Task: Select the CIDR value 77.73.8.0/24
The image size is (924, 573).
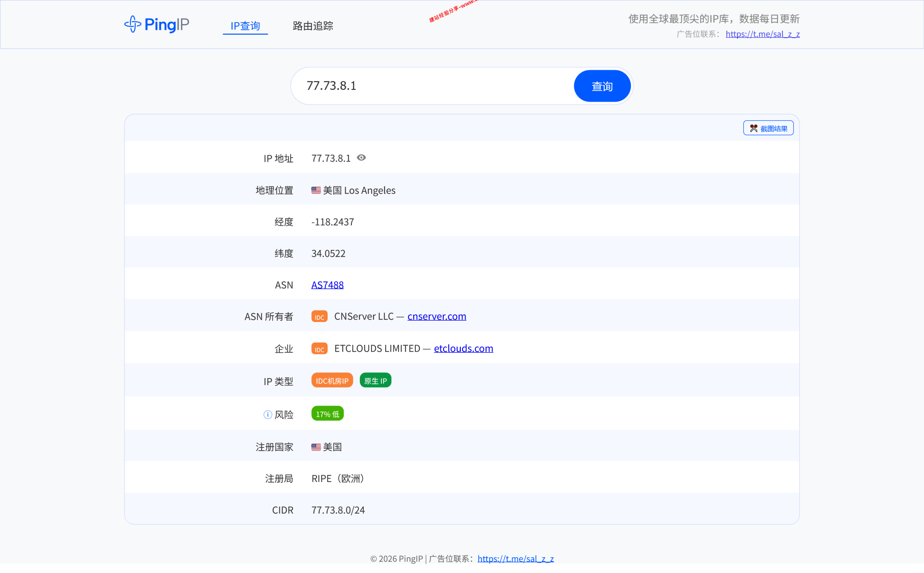Action: [338, 510]
